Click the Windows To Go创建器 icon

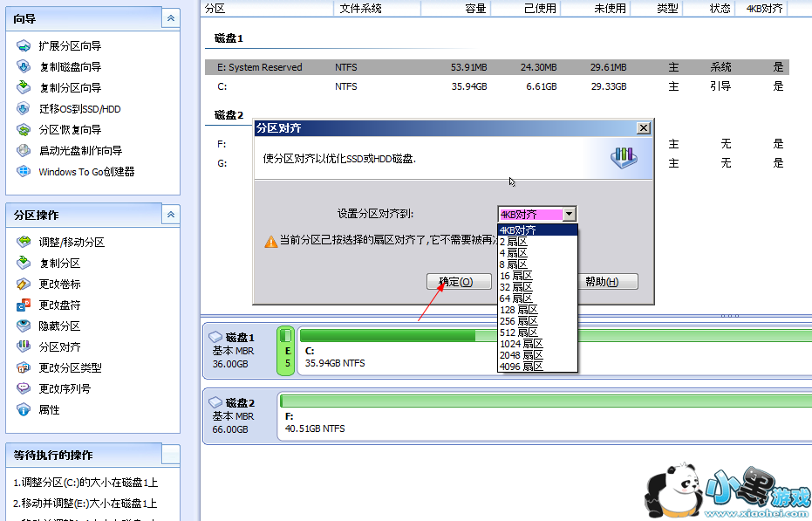(24, 171)
